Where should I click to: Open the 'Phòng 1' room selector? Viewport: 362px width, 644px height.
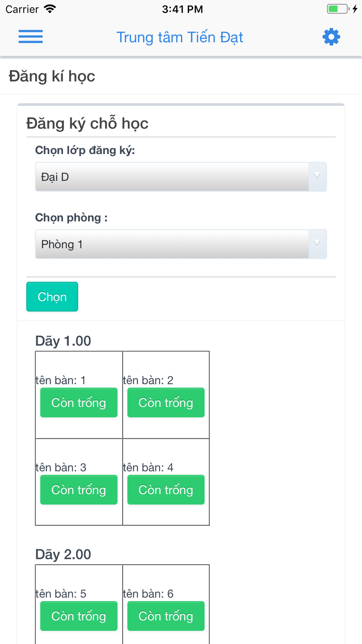click(x=181, y=244)
